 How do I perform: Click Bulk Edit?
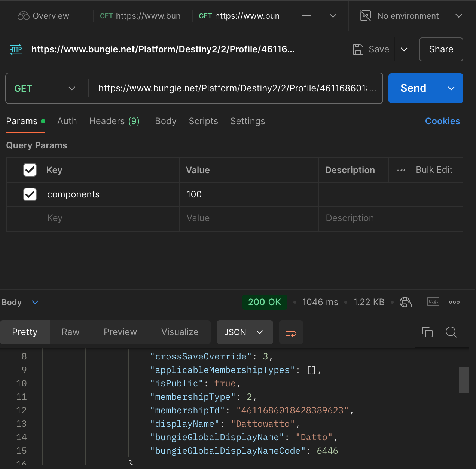tap(434, 170)
